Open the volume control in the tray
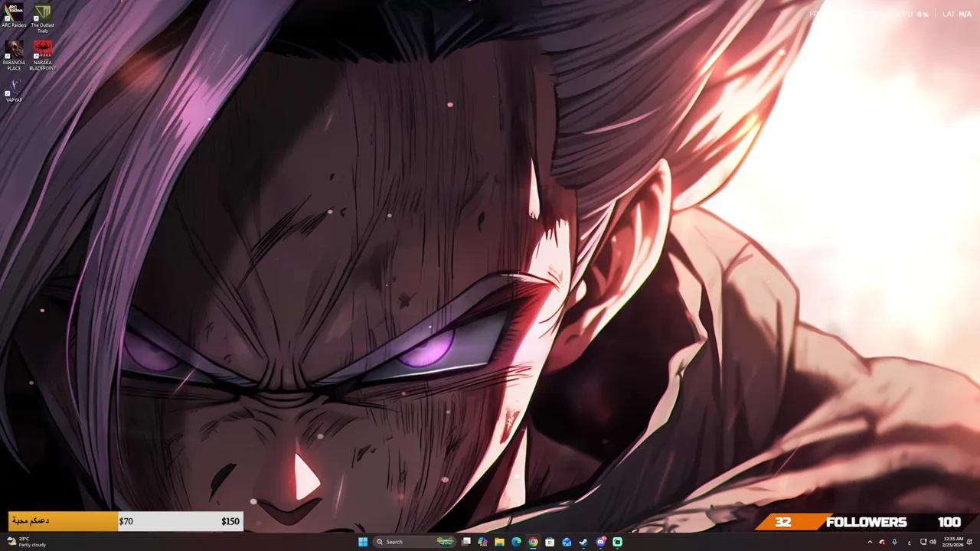The height and width of the screenshot is (551, 980). [x=933, y=542]
